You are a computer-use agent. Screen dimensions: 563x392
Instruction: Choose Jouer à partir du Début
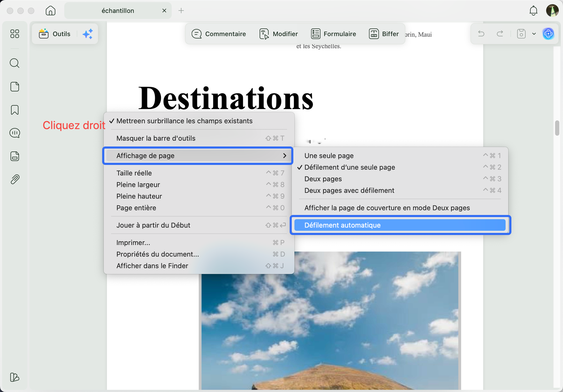coord(199,225)
